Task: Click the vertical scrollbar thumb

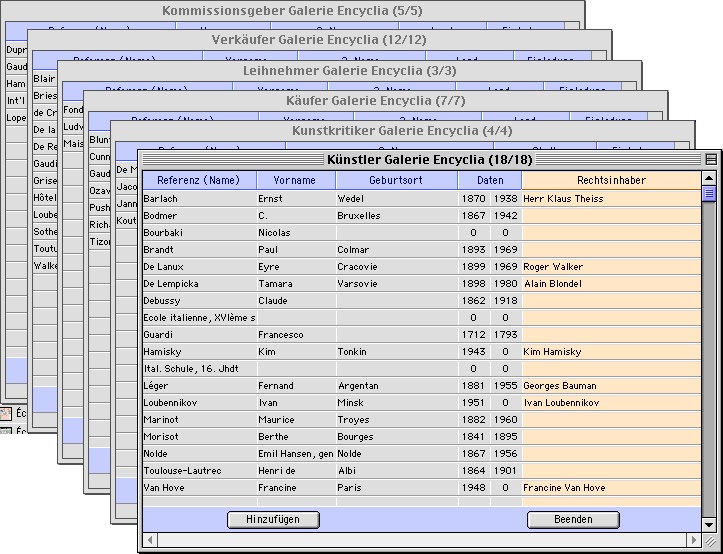Action: pyautogui.click(x=709, y=193)
